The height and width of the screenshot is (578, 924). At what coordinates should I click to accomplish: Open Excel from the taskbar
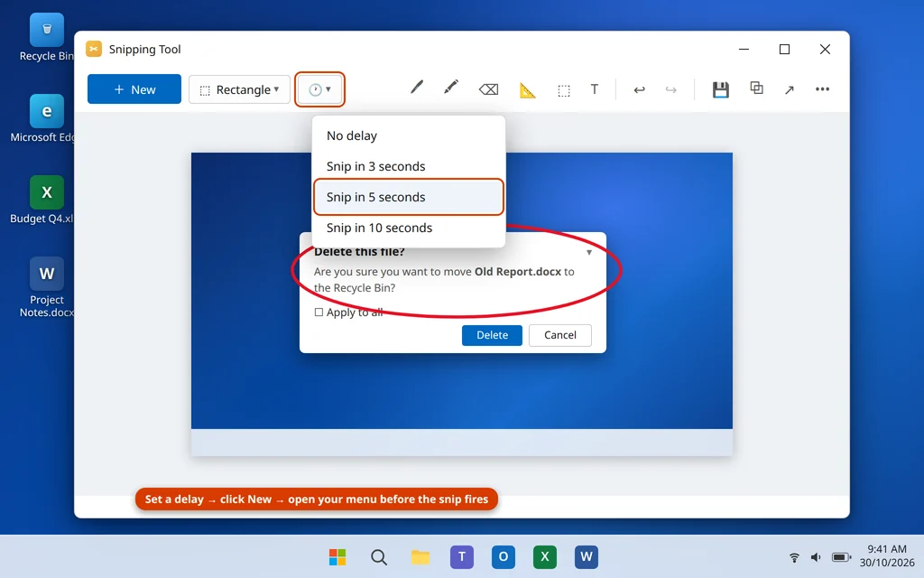(544, 556)
